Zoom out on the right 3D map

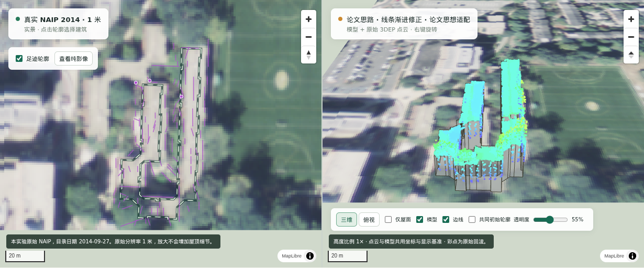tap(631, 37)
